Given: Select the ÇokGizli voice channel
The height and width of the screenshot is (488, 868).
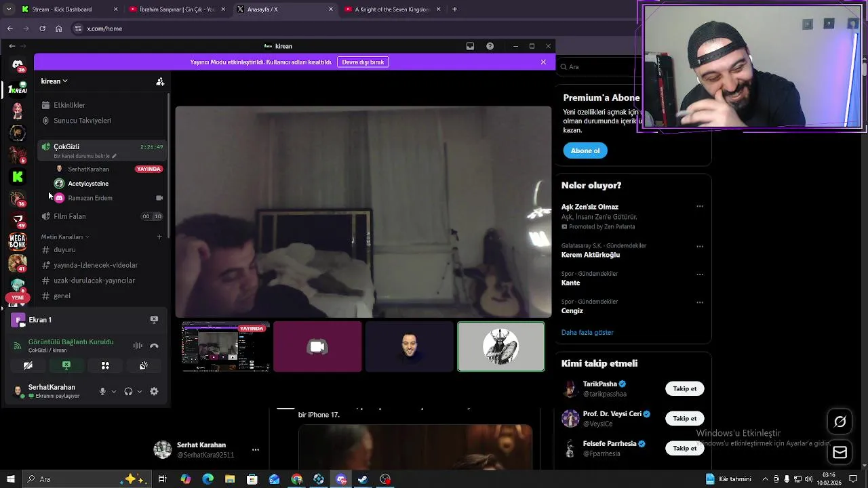Looking at the screenshot, I should [x=102, y=150].
